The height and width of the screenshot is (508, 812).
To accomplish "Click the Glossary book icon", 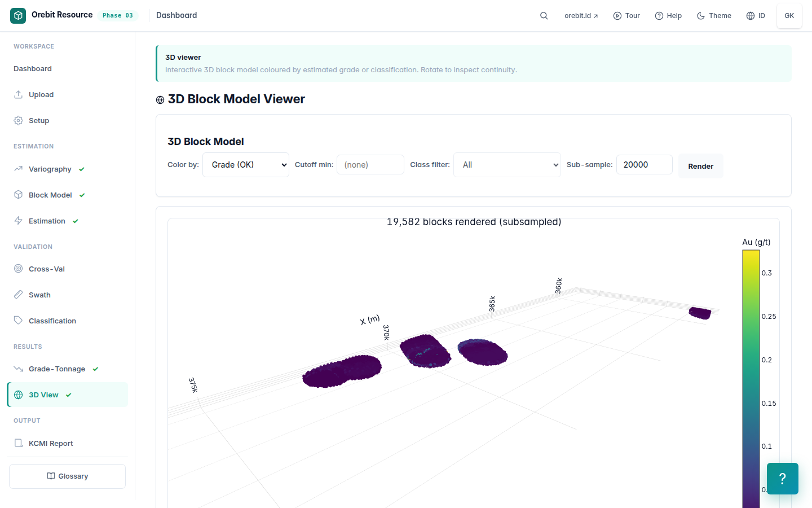I will [51, 476].
